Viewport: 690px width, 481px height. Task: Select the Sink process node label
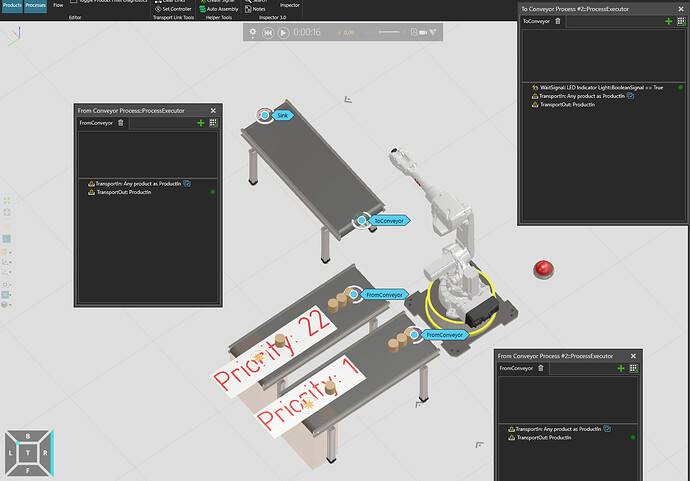tap(282, 116)
